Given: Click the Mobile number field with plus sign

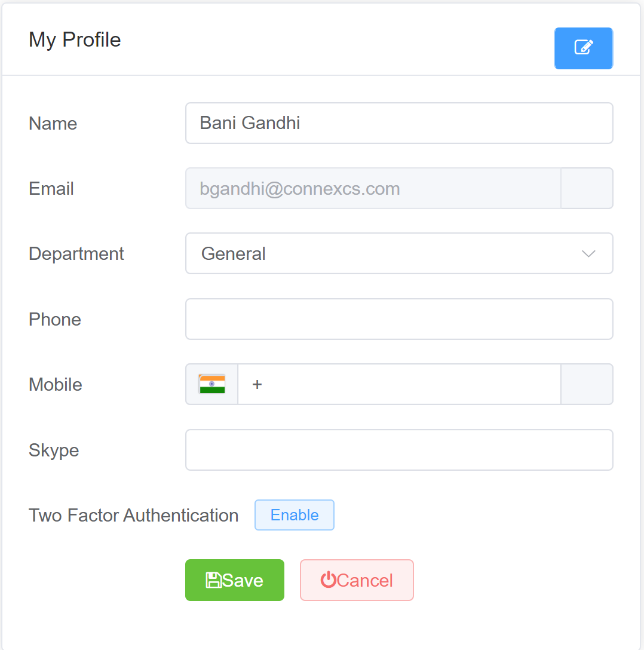Looking at the screenshot, I should [x=399, y=384].
